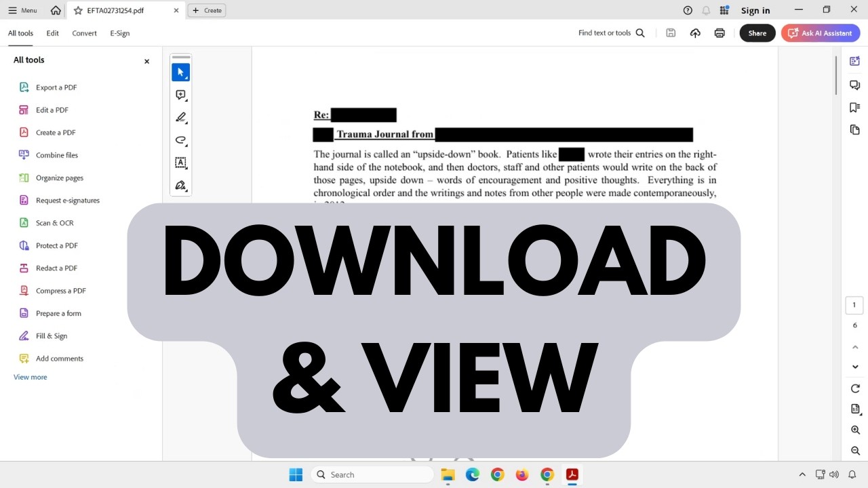Close the EFTA02731254.pdf tab

176,10
